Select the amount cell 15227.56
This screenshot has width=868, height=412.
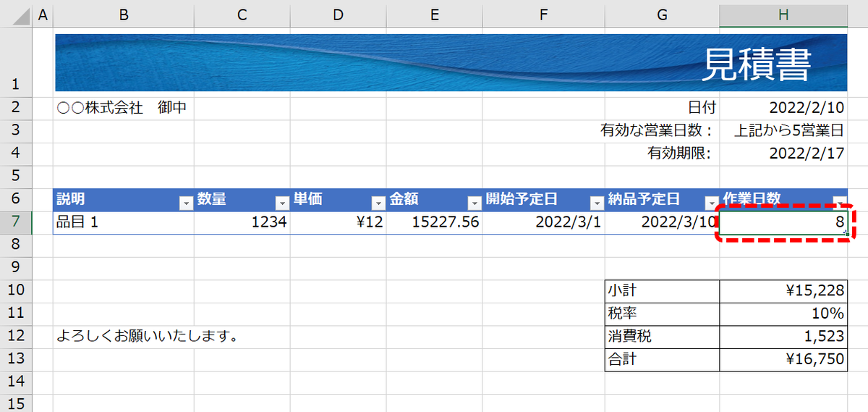point(435,222)
